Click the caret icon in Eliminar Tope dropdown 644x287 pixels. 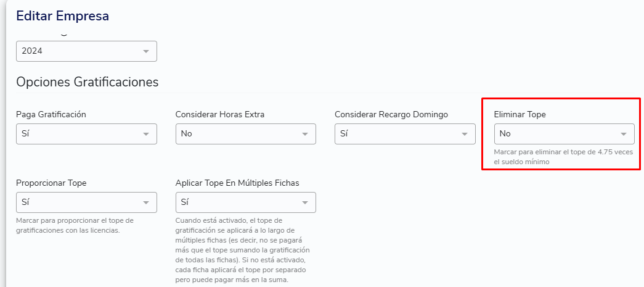[x=624, y=134]
